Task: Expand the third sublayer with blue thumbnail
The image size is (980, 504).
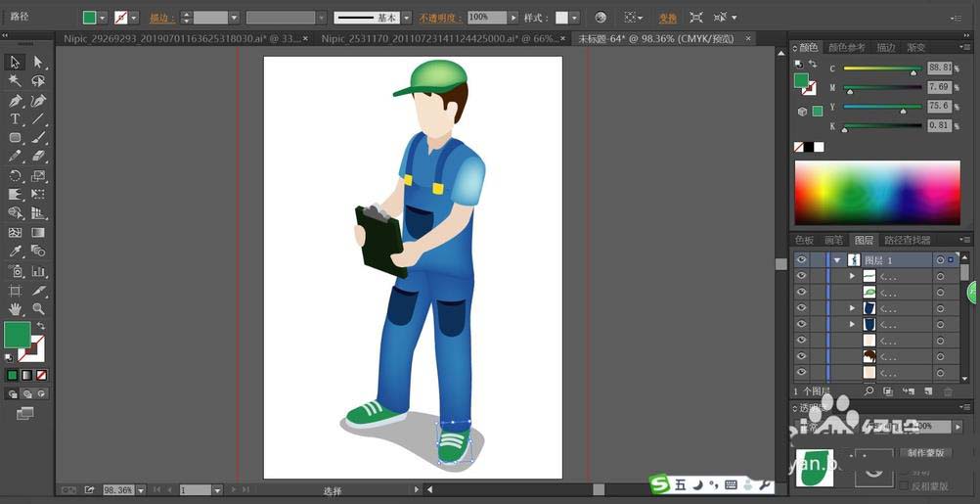Action: tap(852, 308)
